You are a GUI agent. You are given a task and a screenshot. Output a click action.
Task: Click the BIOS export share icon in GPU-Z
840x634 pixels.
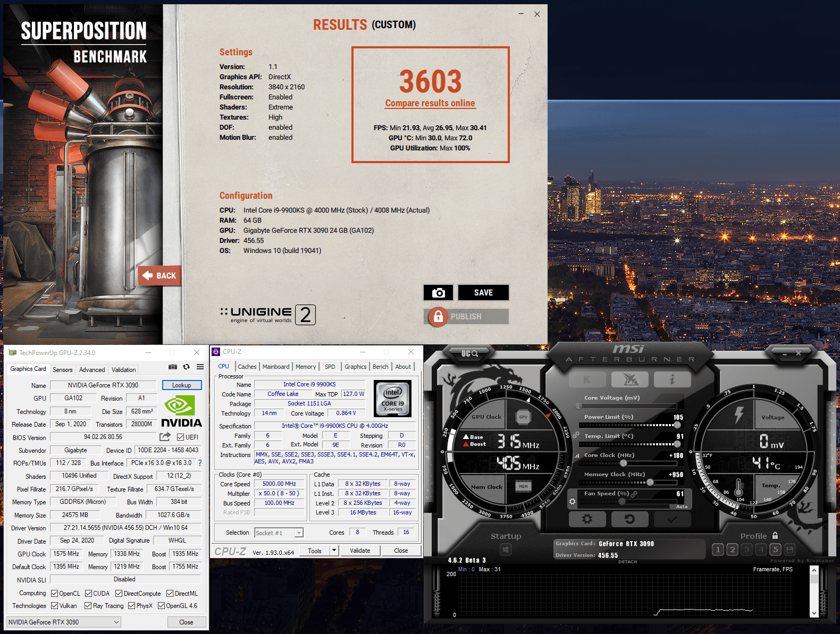(x=165, y=437)
